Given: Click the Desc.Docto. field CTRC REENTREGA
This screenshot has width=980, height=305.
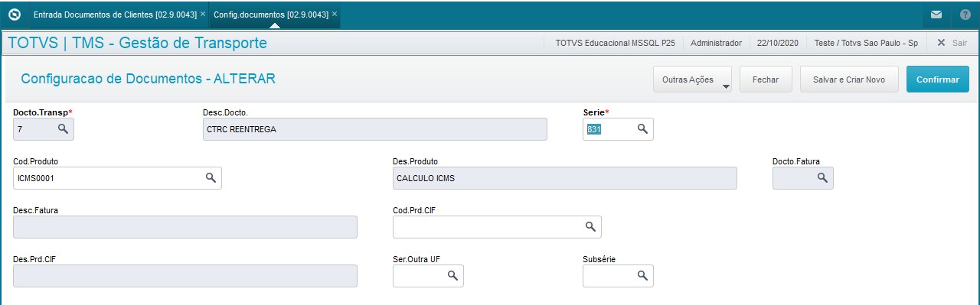Looking at the screenshot, I should (x=375, y=129).
